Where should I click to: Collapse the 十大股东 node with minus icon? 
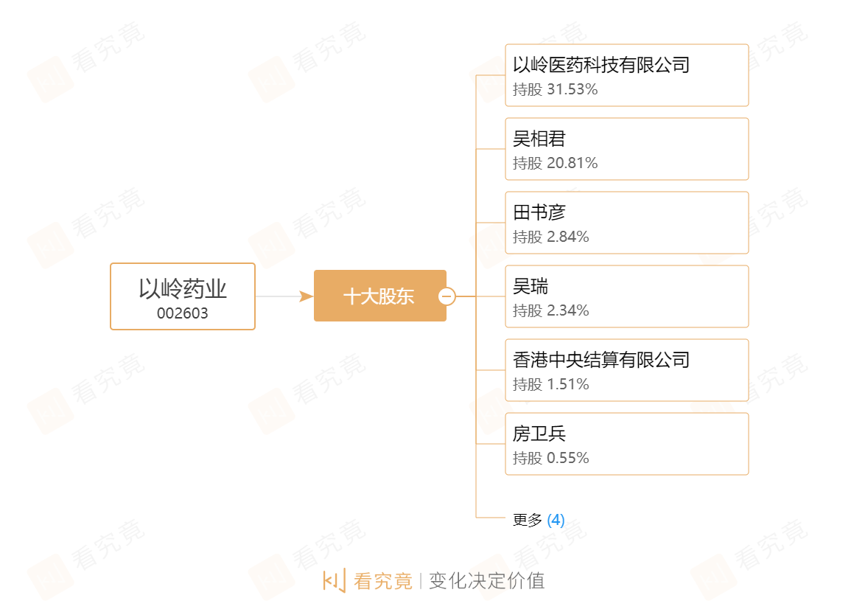pos(447,296)
